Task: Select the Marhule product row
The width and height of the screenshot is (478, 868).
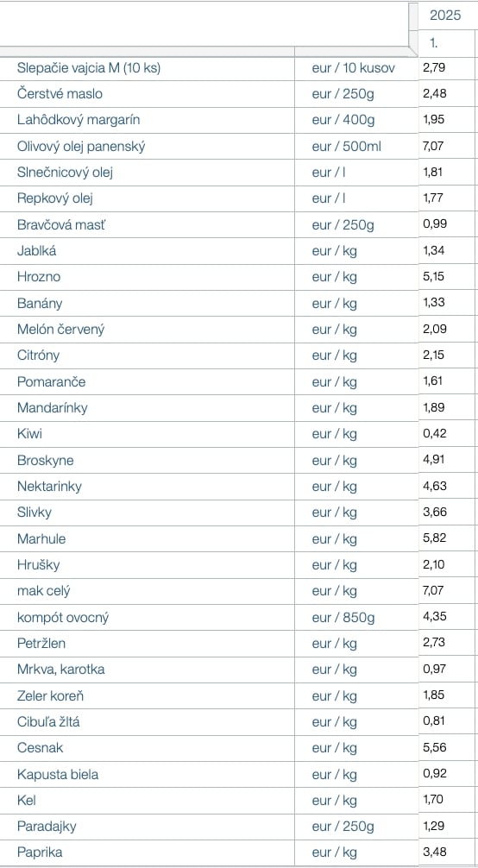Action: (x=237, y=538)
